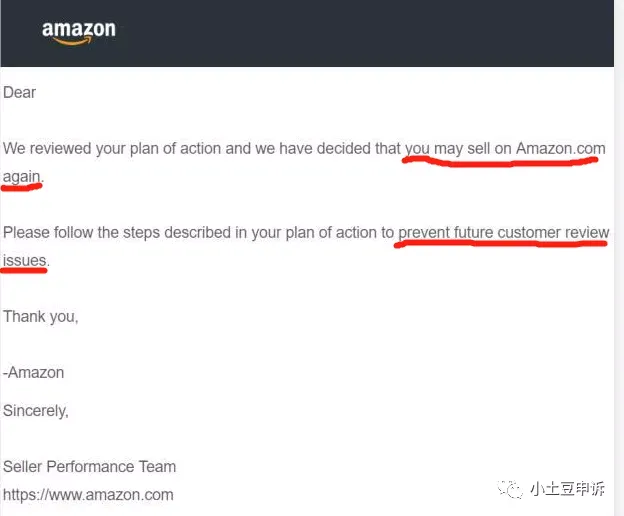Click the "Dear" greeting line
This screenshot has width=624, height=516.
20,93
